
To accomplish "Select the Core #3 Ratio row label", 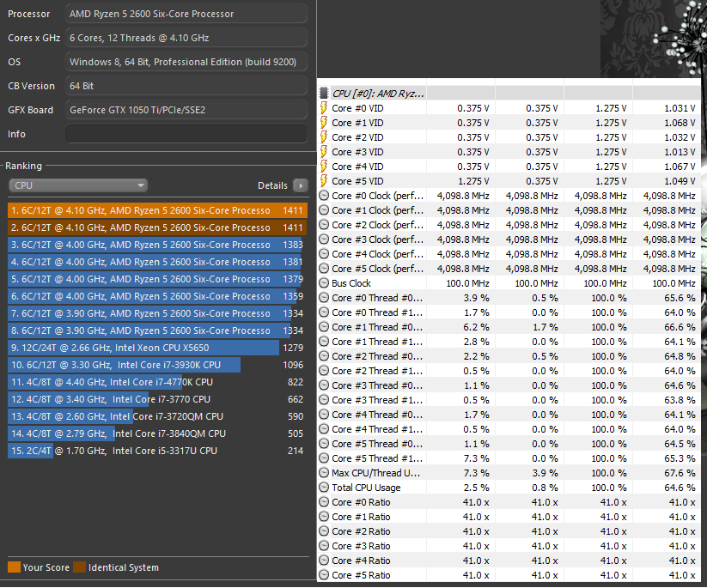I will click(x=361, y=546).
